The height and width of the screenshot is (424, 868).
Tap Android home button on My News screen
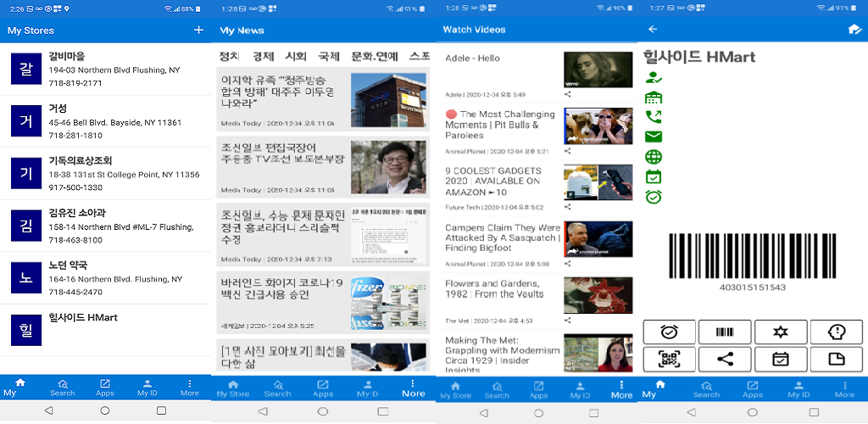click(323, 412)
